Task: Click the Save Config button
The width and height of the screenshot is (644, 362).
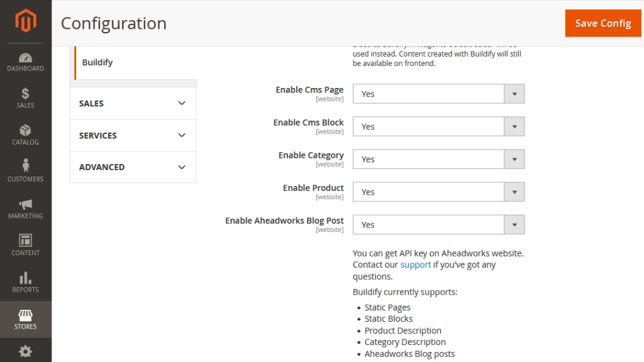Action: coord(602,23)
